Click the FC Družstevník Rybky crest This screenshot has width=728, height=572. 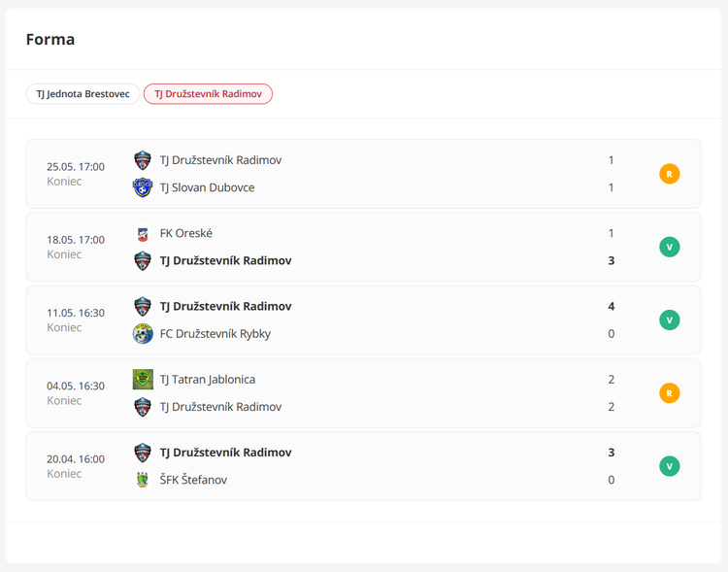(143, 334)
